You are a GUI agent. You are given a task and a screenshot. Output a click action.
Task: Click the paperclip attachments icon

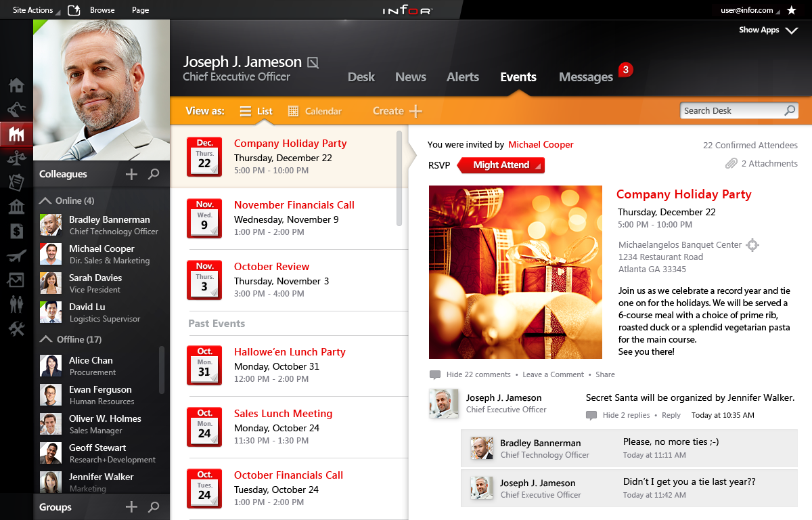(x=731, y=163)
